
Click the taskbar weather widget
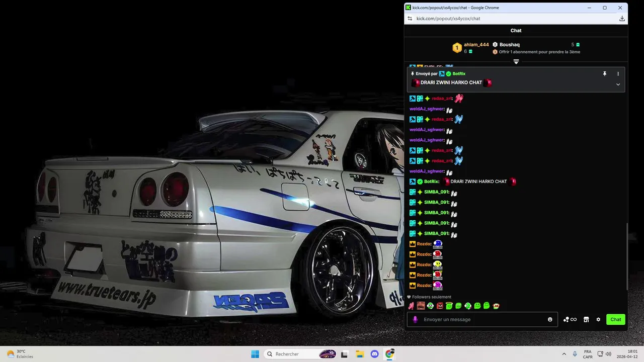click(x=20, y=354)
